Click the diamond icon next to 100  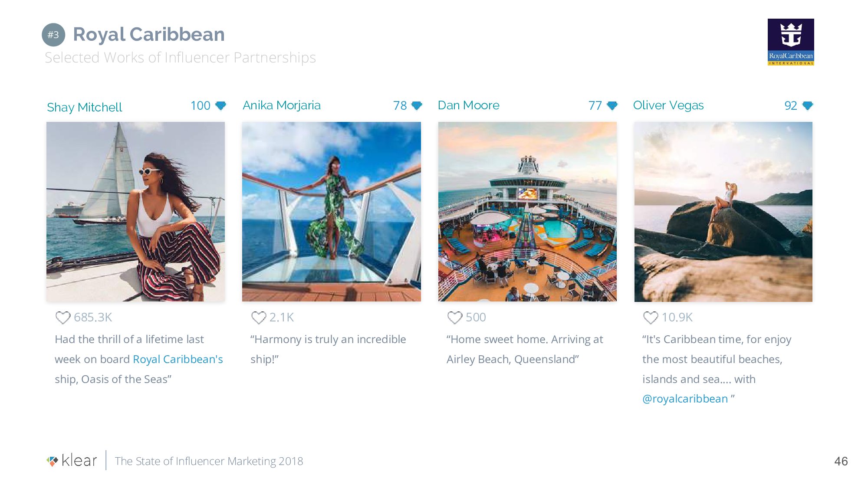(x=221, y=105)
